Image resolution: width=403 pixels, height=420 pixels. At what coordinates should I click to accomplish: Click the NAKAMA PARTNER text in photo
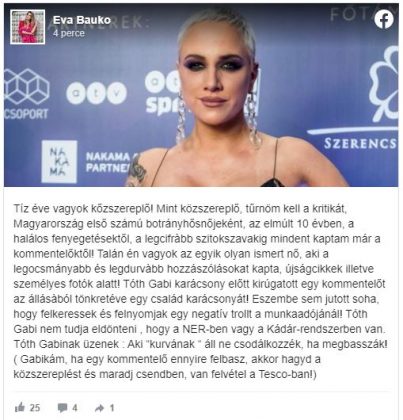click(107, 162)
